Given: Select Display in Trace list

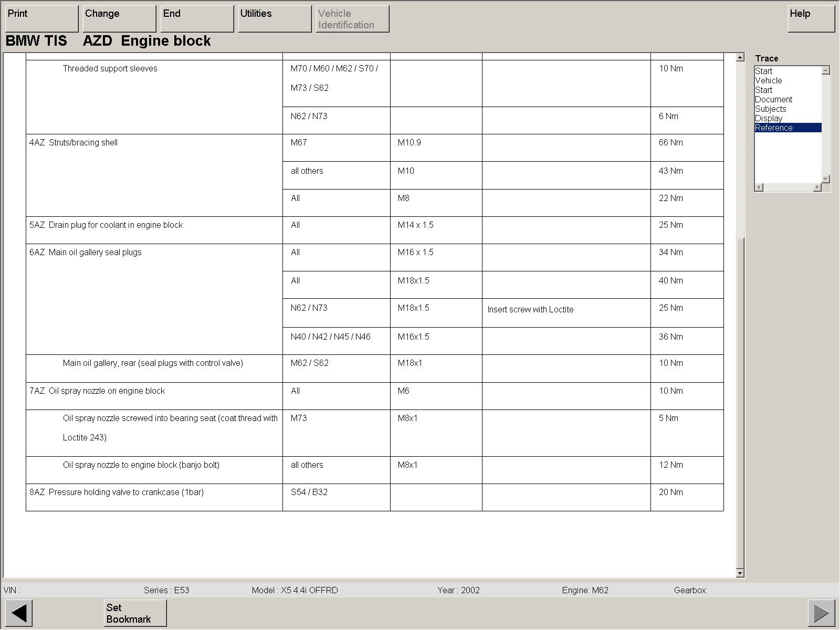Looking at the screenshot, I should [x=769, y=118].
